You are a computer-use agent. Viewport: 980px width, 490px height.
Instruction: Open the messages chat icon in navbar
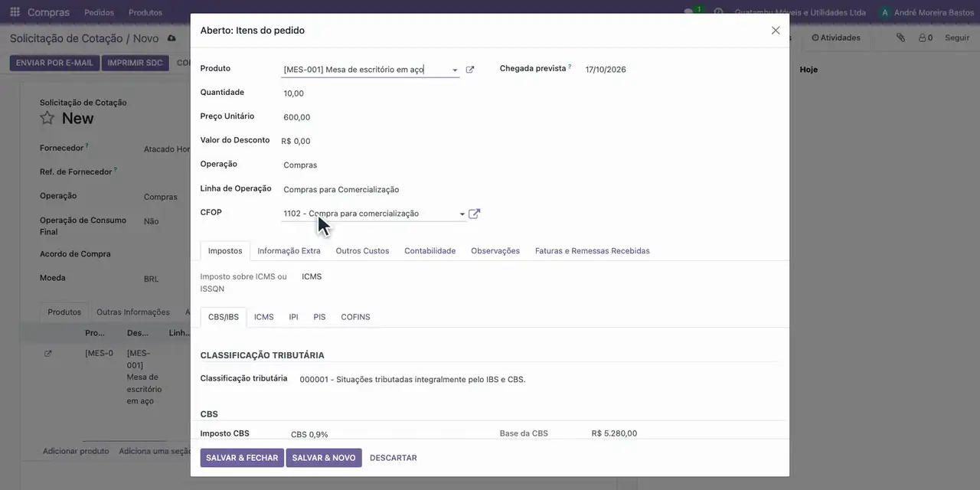pos(689,12)
